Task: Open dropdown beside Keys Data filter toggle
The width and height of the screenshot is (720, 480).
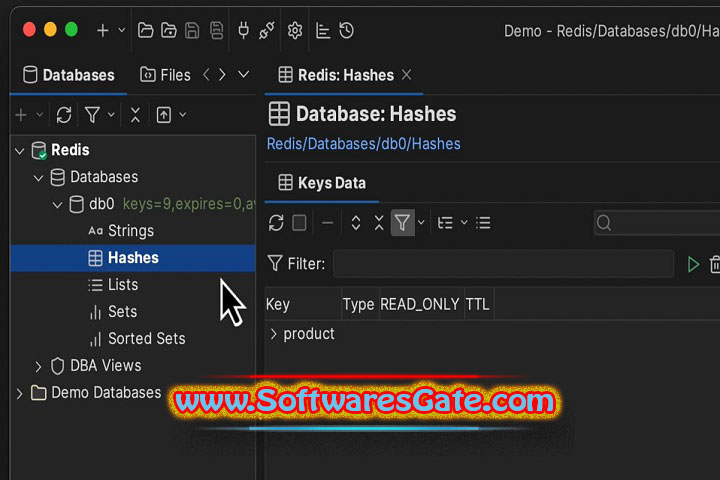Action: 421,223
